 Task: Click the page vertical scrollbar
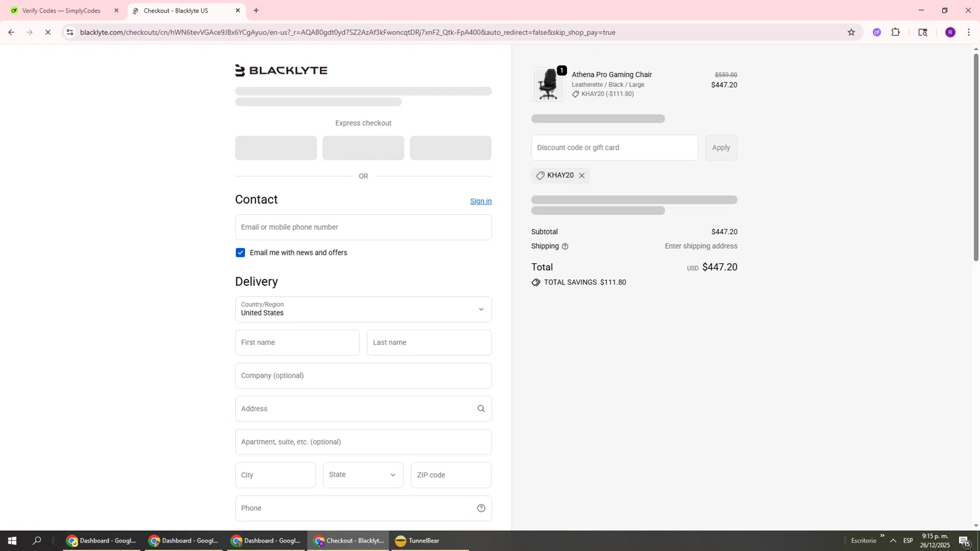pyautogui.click(x=976, y=157)
